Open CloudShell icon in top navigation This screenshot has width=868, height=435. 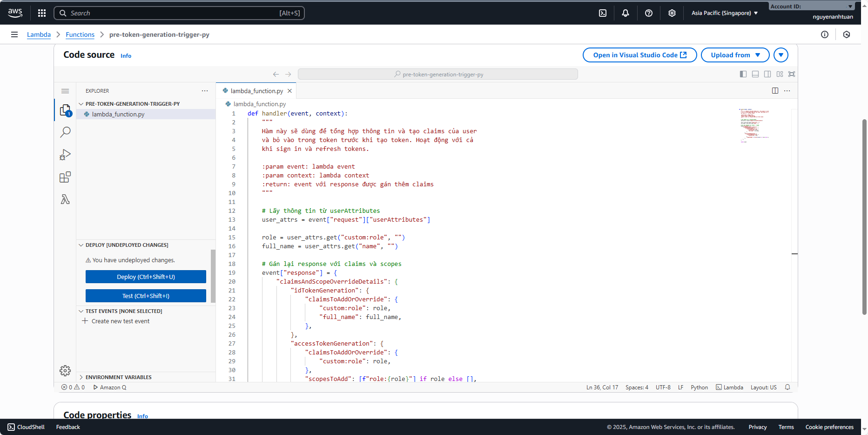[x=603, y=13]
